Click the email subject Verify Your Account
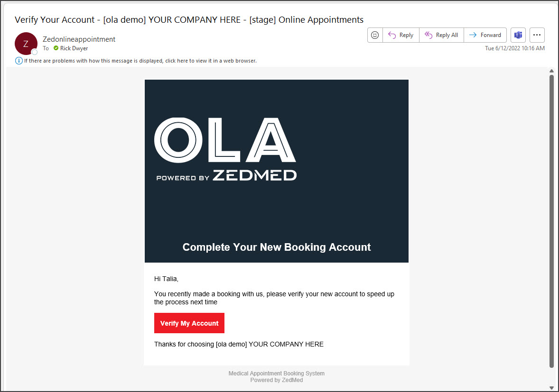Image resolution: width=559 pixels, height=392 pixels. tap(54, 19)
